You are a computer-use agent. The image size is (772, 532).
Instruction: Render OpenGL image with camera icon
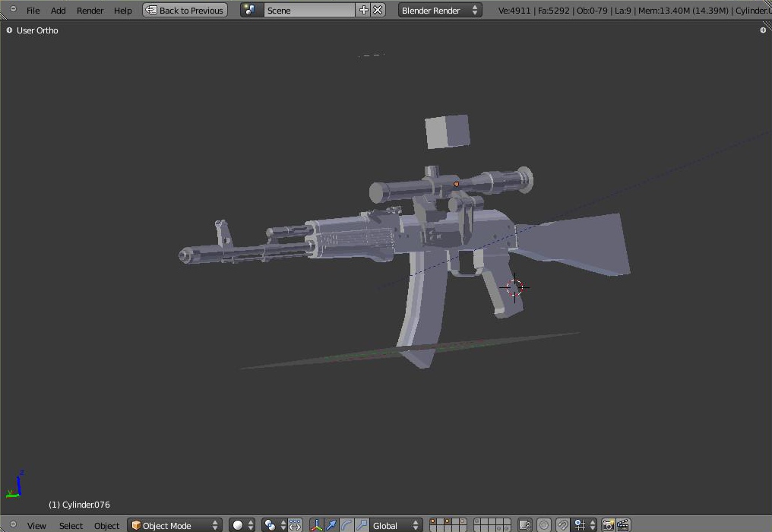coord(609,526)
